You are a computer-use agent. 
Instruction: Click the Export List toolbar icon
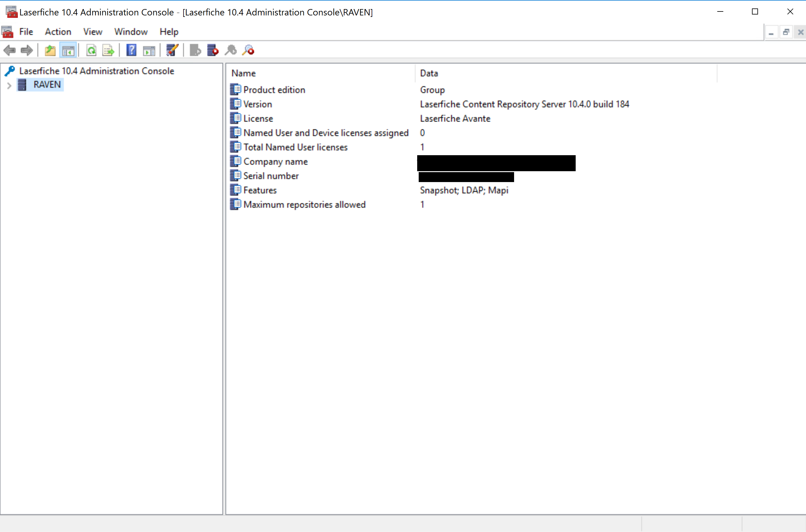click(x=108, y=50)
